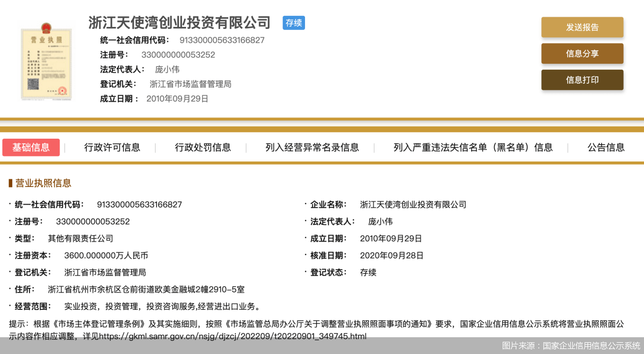
Task: Click the blue 存续 status badge
Action: coord(293,23)
